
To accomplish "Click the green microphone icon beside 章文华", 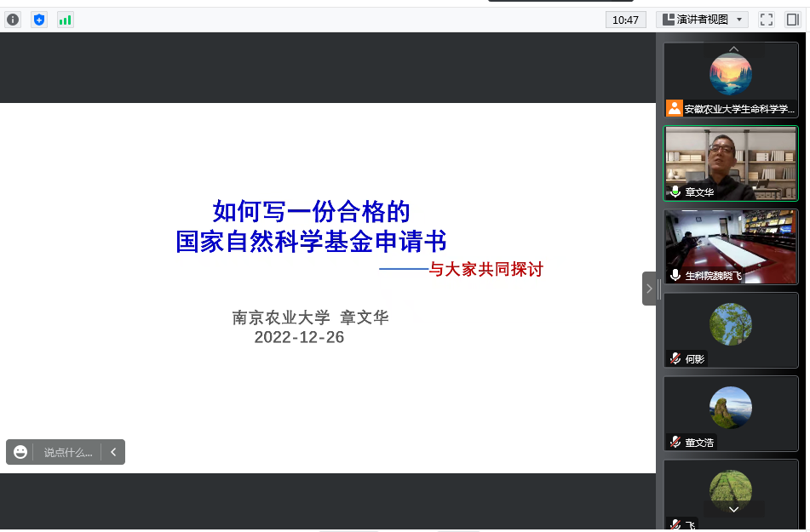I will [675, 192].
